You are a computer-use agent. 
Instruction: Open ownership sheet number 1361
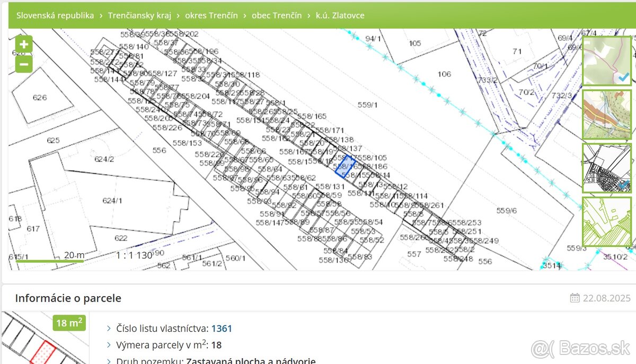(x=222, y=329)
